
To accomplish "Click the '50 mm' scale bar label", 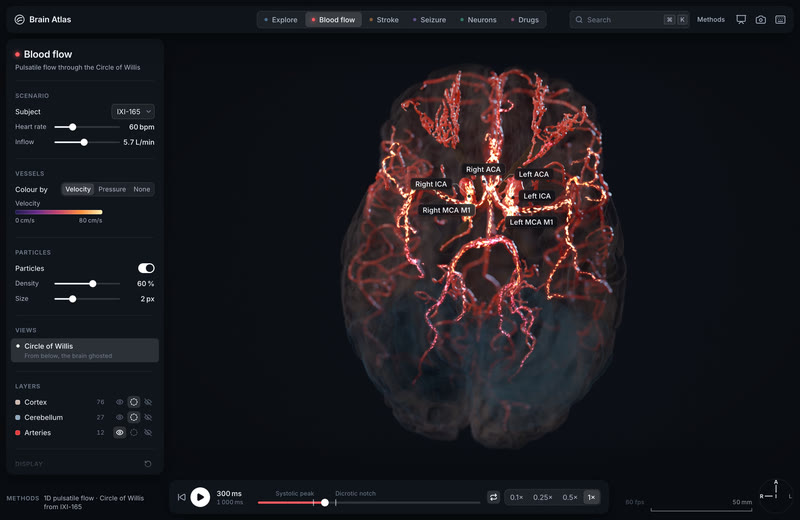I will [x=742, y=502].
